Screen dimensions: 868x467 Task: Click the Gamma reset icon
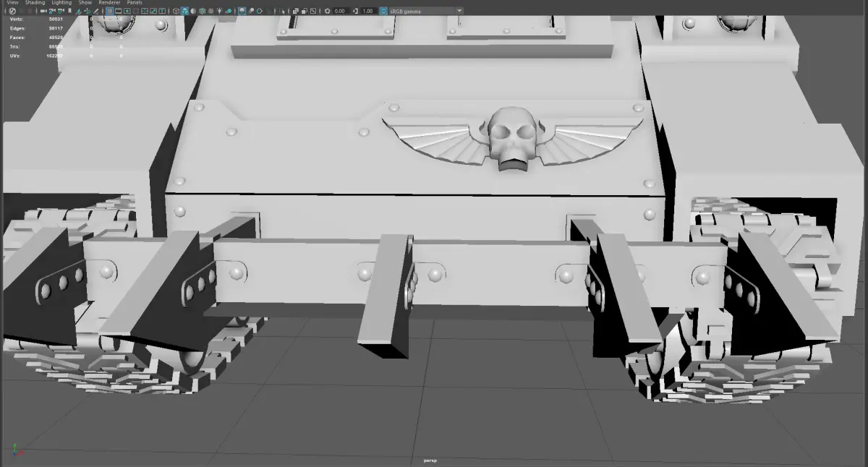355,11
